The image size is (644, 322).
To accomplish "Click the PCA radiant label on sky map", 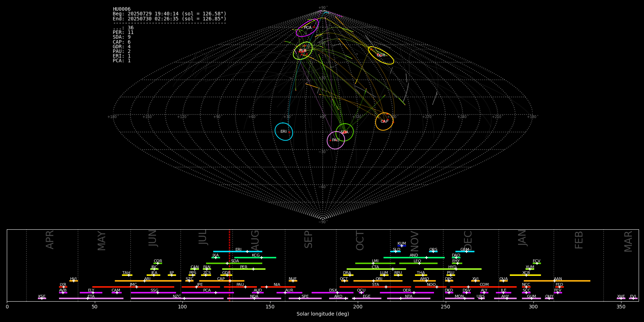I will pyautogui.click(x=308, y=28).
